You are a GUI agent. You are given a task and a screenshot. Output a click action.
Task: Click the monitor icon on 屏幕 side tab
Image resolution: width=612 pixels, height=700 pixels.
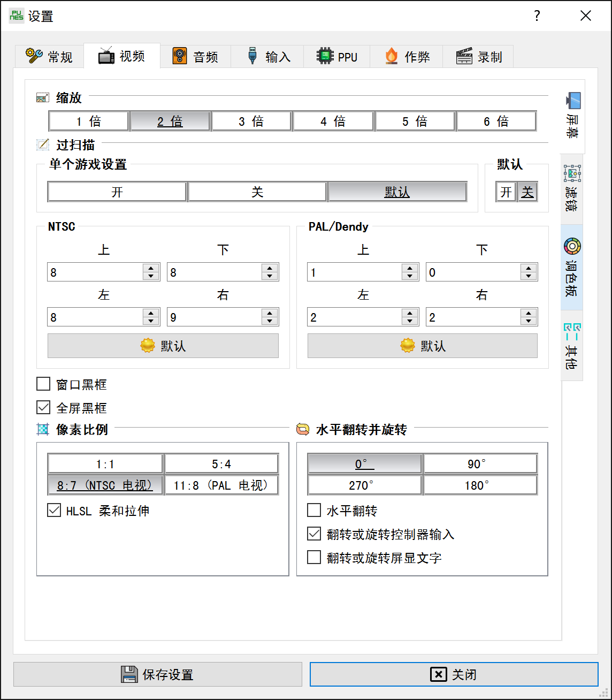pos(572,101)
